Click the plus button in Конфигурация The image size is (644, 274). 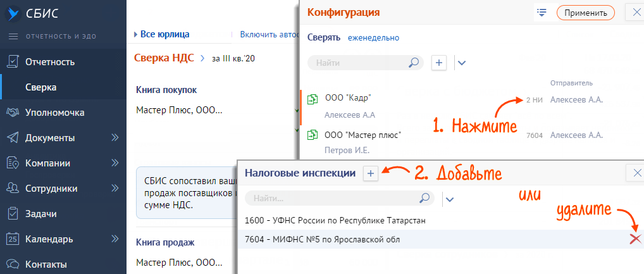pyautogui.click(x=439, y=63)
